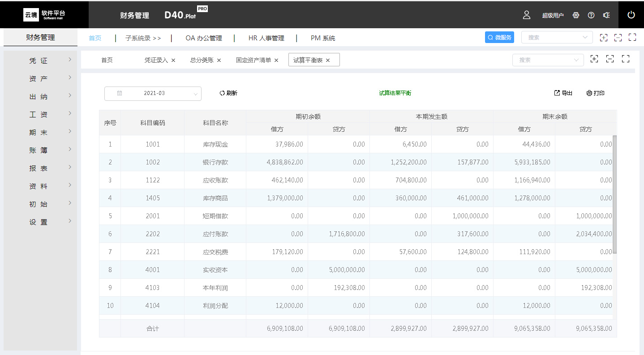The image size is (644, 355).
Task: Close the 固定资产清单 tab
Action: [x=276, y=60]
